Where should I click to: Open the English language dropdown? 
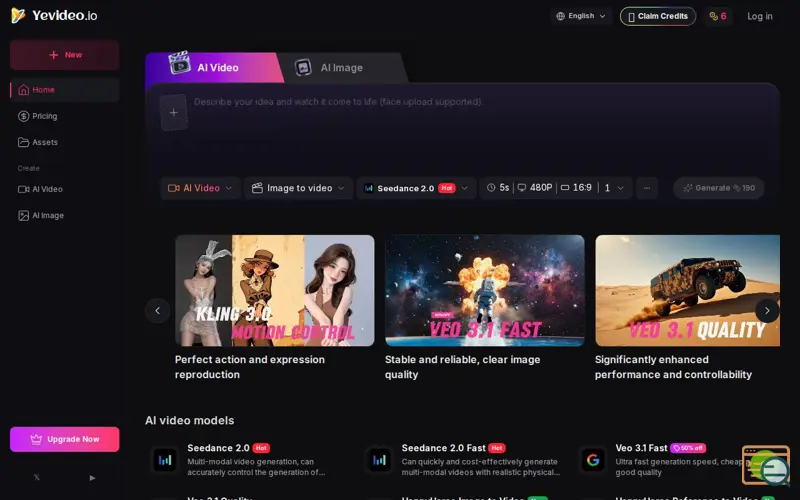581,16
